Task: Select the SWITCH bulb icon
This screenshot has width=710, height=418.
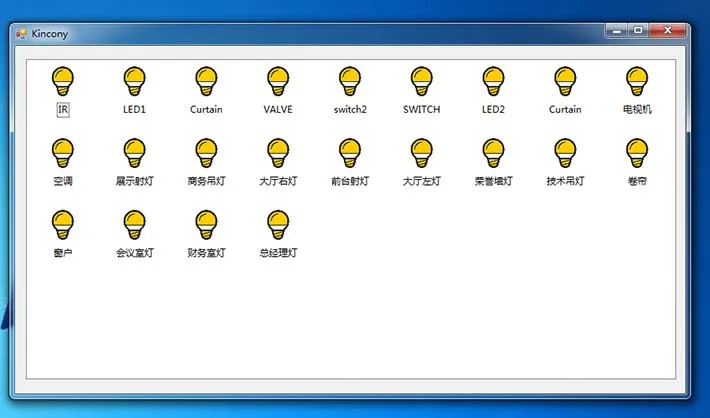Action: point(422,81)
